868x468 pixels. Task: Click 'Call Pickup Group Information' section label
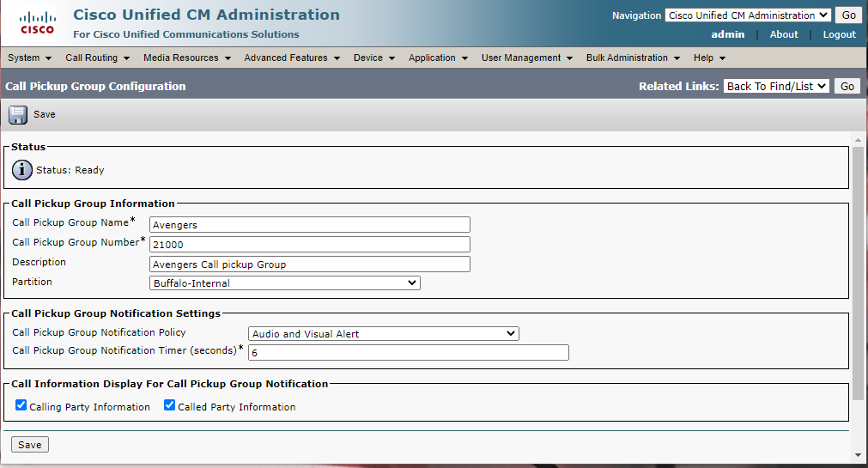point(93,204)
